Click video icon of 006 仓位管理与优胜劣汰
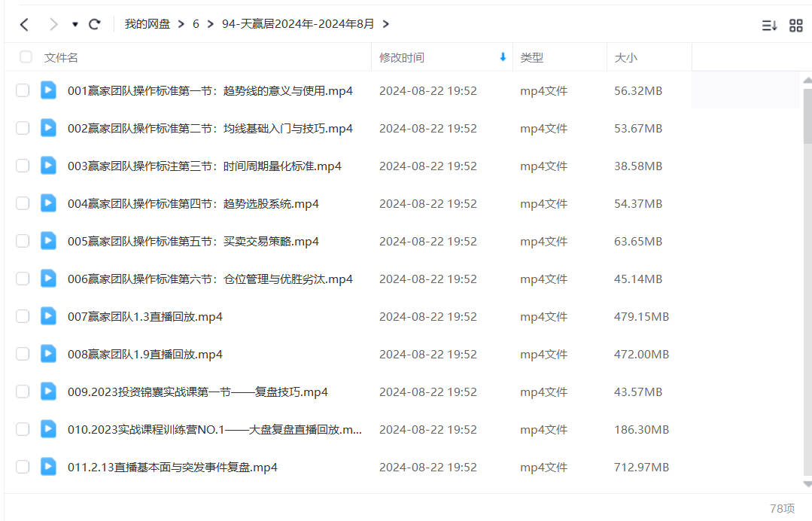This screenshot has height=521, width=812. pos(48,278)
